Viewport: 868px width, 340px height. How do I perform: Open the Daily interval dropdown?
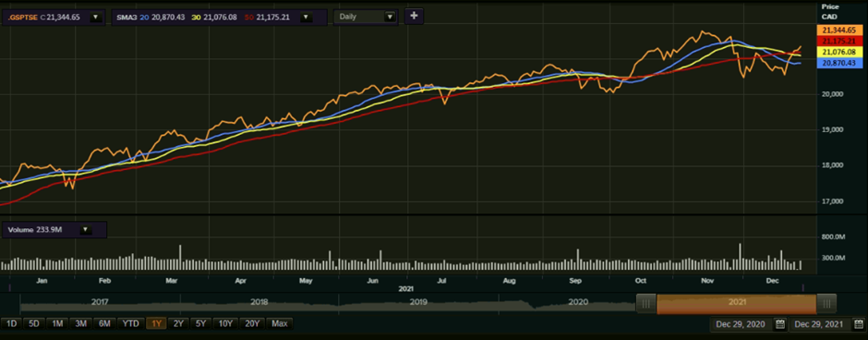[x=366, y=17]
